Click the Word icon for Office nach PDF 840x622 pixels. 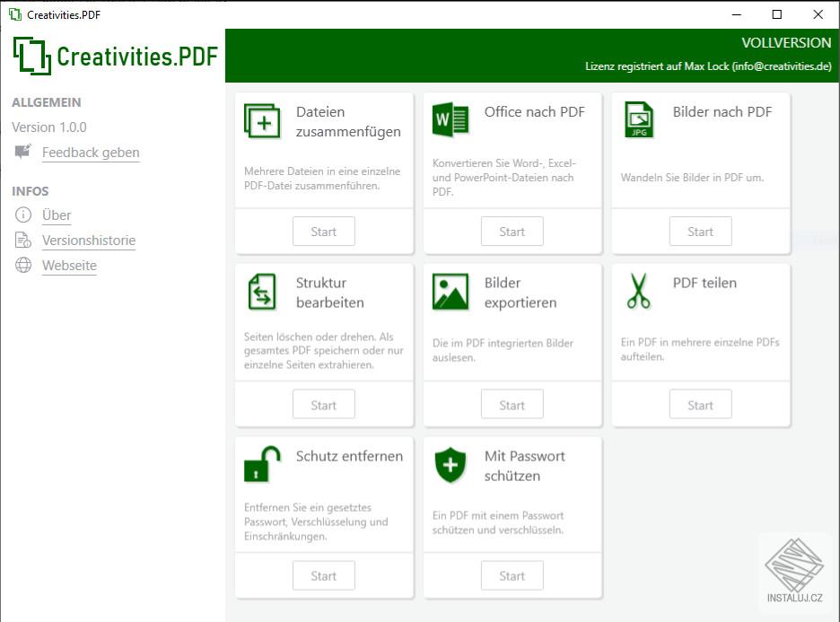tap(451, 119)
